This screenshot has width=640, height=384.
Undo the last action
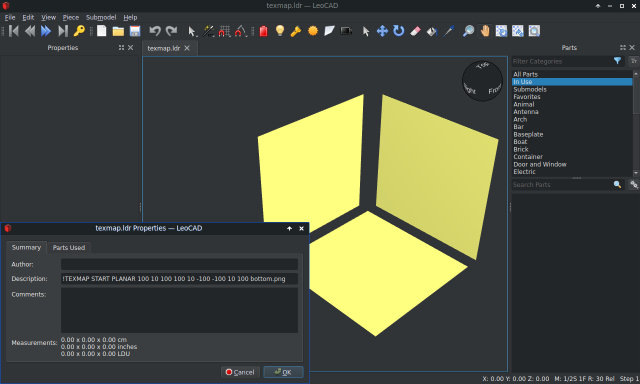click(x=155, y=31)
